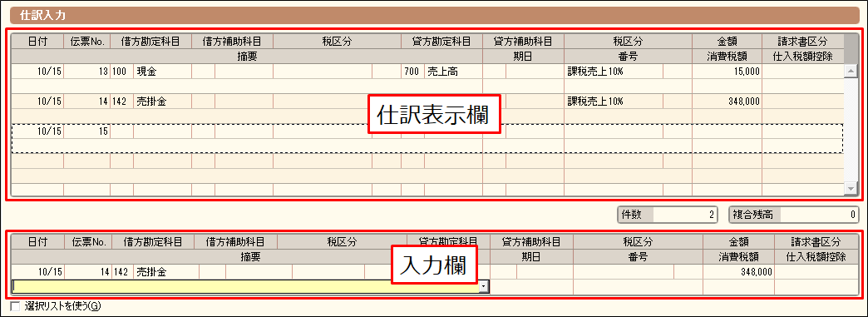Open the yellow 摘要 dropdown arrow
This screenshot has width=868, height=317.
[x=485, y=286]
